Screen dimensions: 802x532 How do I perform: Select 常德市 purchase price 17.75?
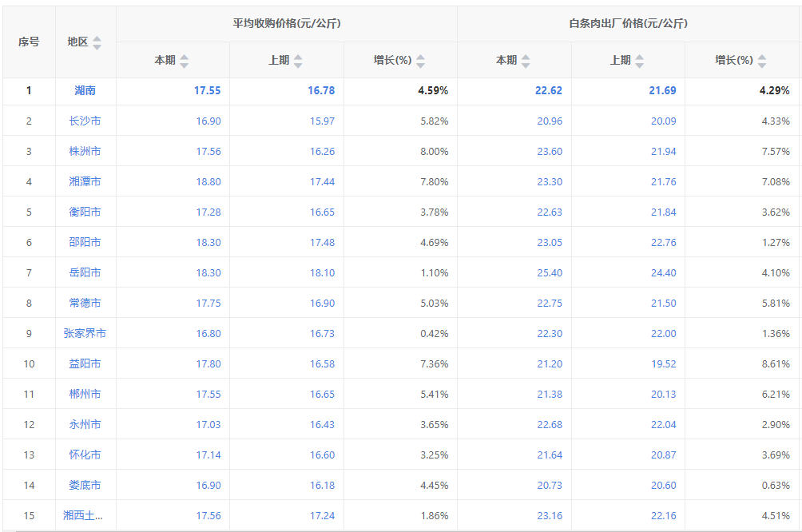pos(208,304)
